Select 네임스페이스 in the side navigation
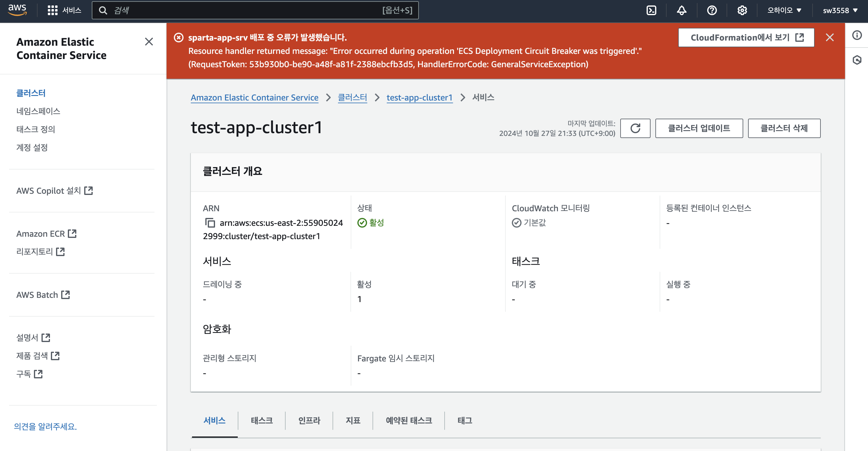The width and height of the screenshot is (868, 451). [38, 111]
